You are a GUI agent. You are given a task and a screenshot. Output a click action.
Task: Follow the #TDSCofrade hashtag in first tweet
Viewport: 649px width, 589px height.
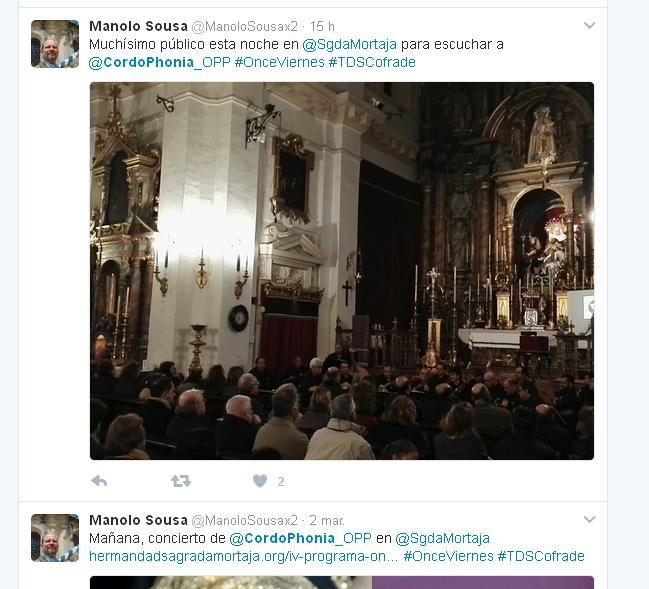click(x=372, y=62)
